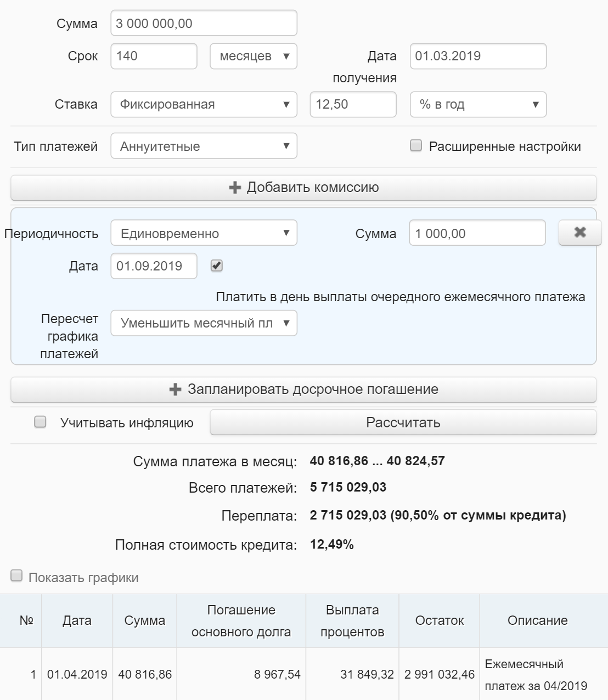
Task: Click the table cell 8 967,54
Action: (x=241, y=674)
